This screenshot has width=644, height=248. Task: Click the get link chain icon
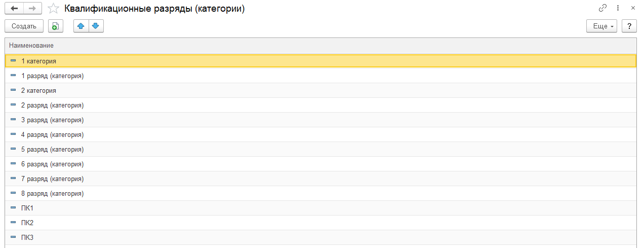coord(602,9)
